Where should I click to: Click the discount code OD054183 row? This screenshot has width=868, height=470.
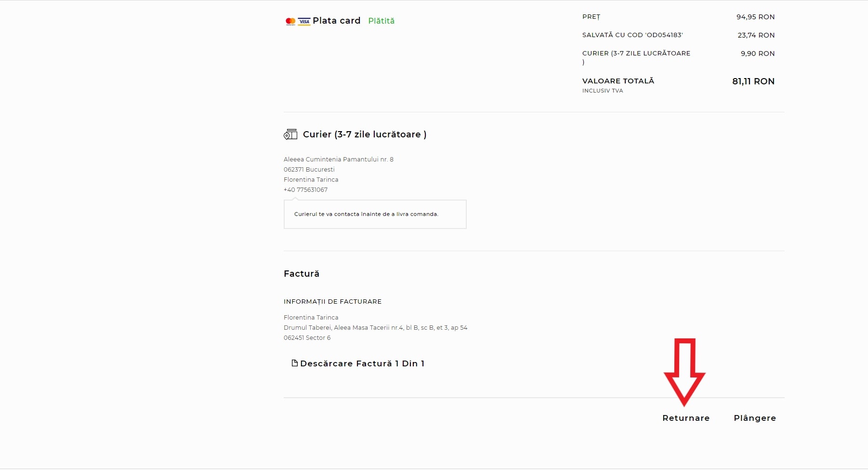click(x=678, y=35)
